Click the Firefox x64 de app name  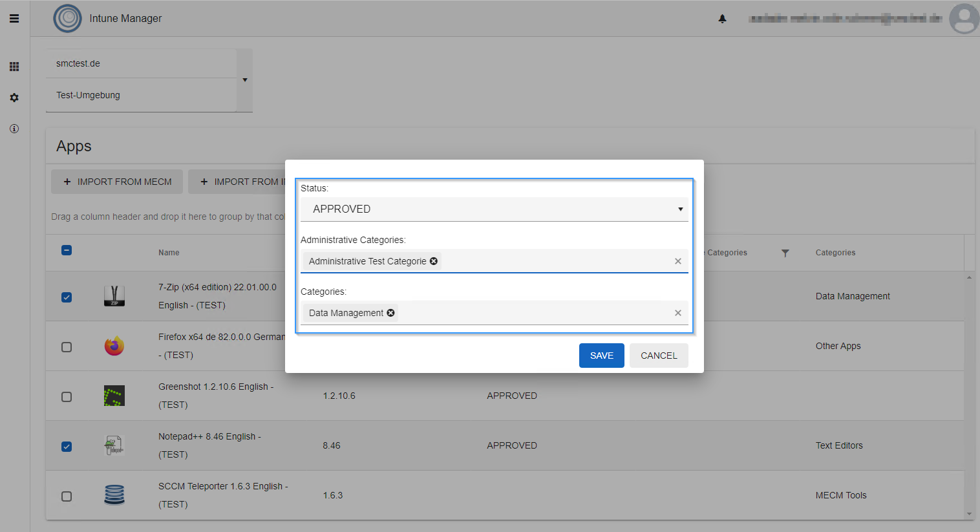tap(221, 346)
